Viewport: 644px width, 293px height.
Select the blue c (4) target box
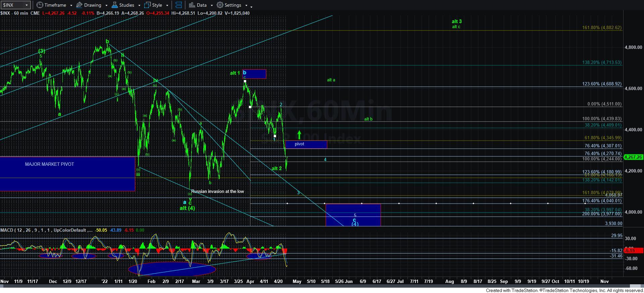tap(353, 215)
